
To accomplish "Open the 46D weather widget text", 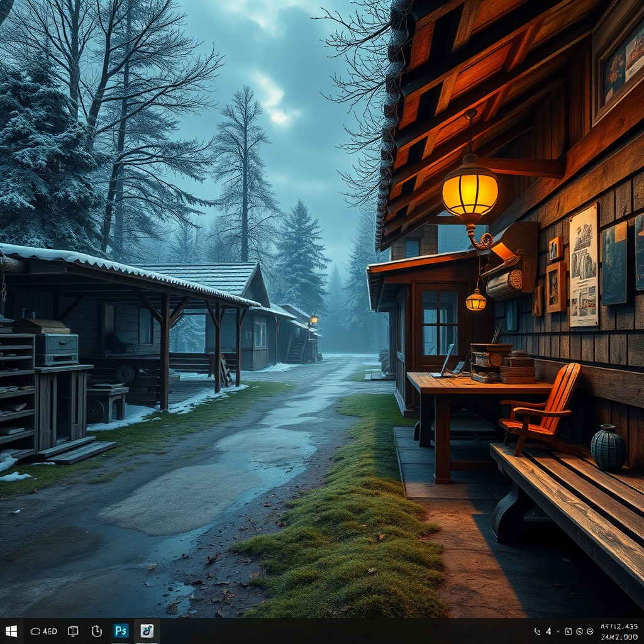I will [x=50, y=631].
